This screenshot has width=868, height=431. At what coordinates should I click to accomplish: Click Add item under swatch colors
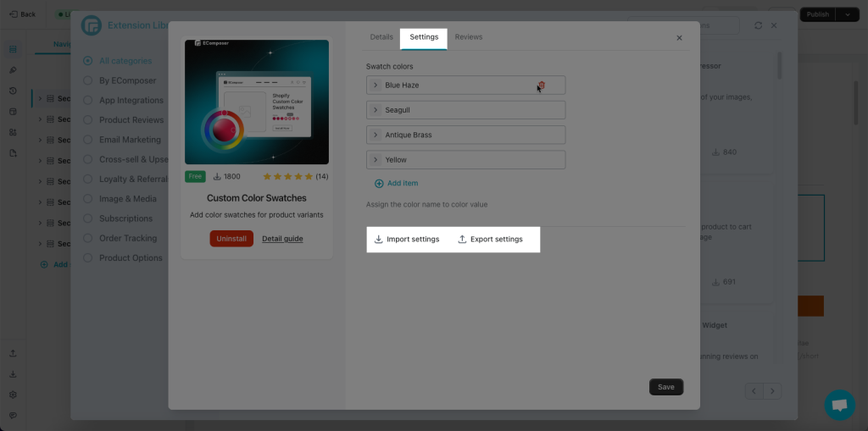397,183
